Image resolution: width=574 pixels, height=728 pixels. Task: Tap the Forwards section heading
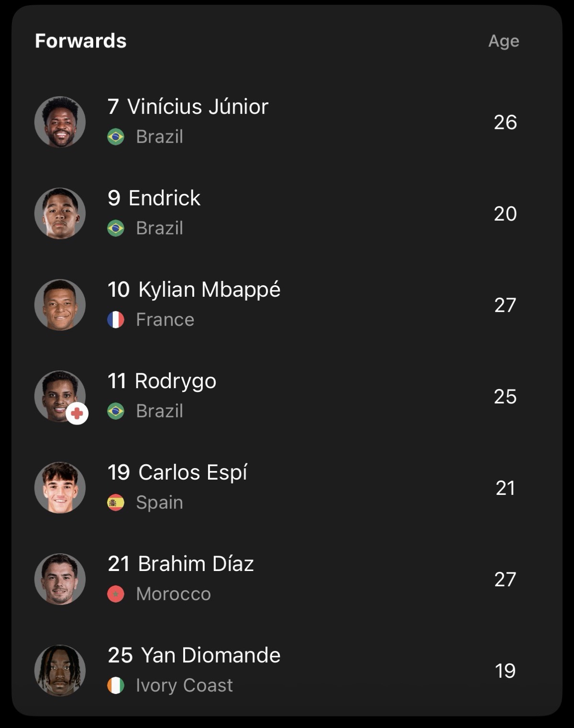tap(81, 41)
